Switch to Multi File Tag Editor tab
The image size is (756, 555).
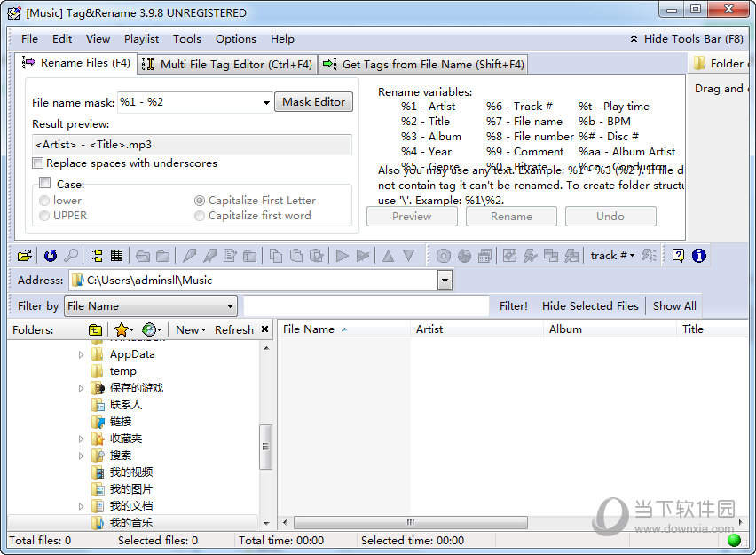pyautogui.click(x=227, y=64)
